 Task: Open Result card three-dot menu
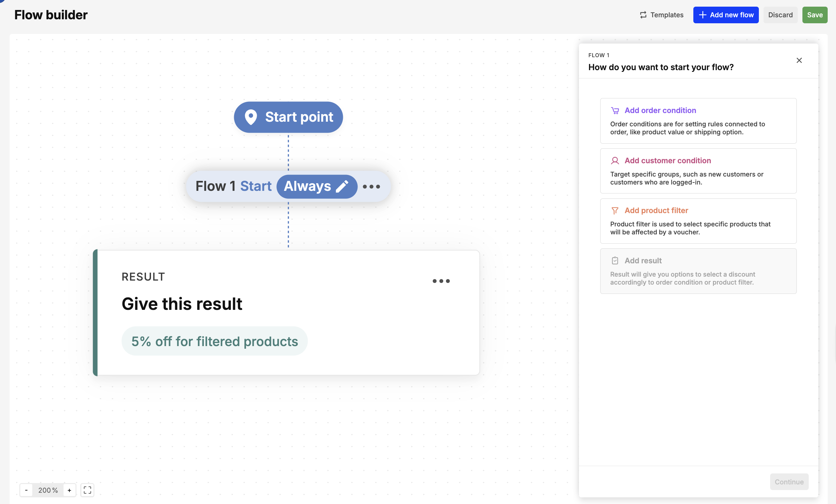(441, 281)
